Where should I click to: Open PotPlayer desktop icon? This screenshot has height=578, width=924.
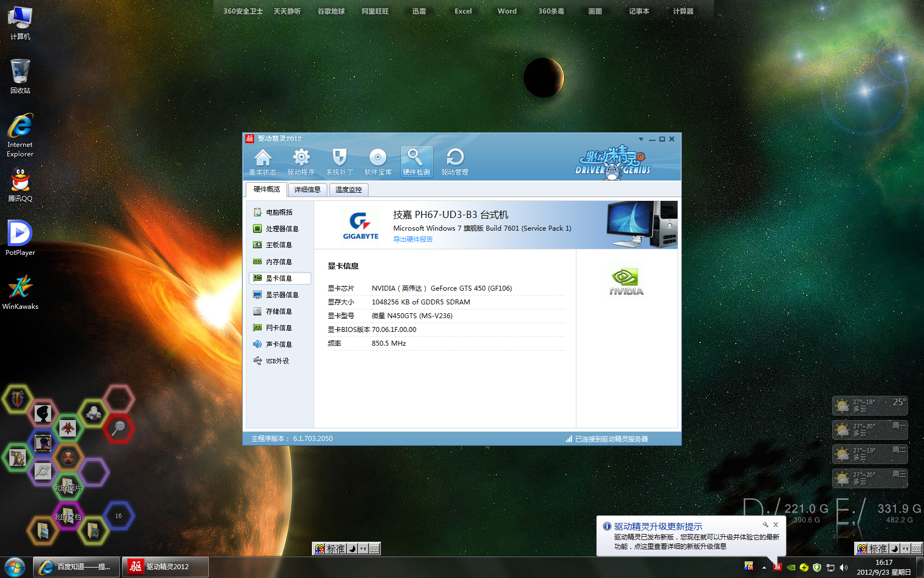20,238
